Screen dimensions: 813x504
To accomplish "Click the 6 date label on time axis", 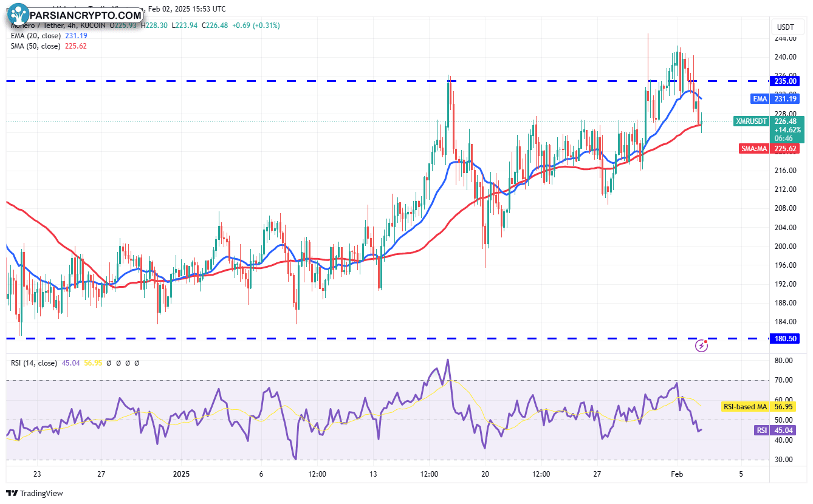I will point(261,474).
